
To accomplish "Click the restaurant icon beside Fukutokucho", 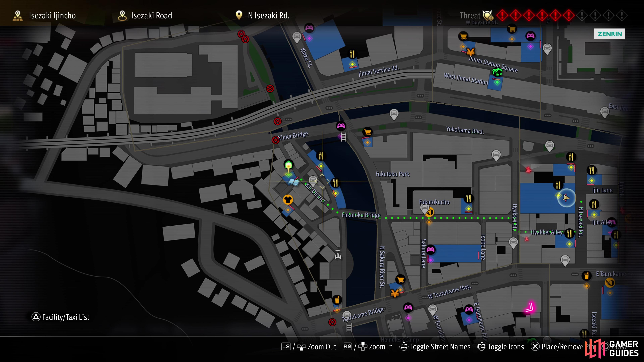I will [469, 199].
